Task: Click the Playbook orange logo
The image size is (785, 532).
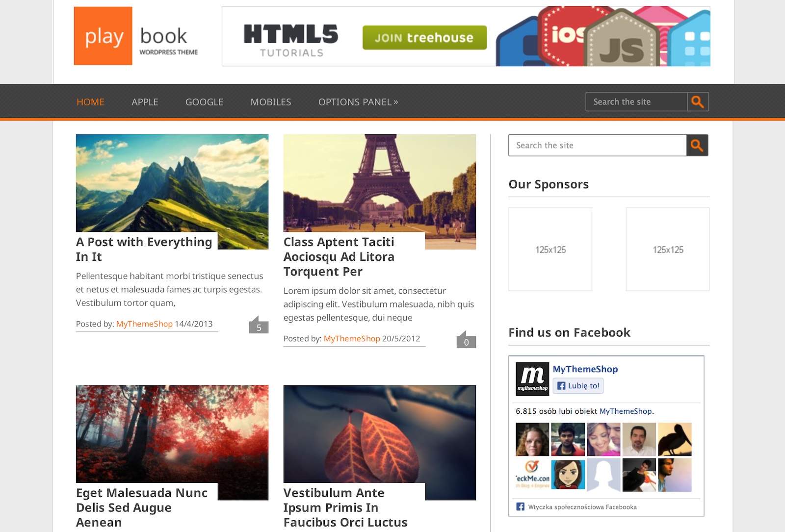Action: click(x=103, y=36)
